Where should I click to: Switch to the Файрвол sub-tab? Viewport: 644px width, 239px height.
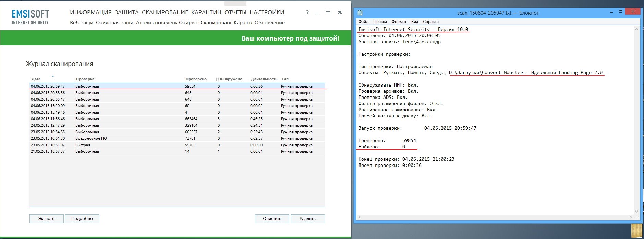tap(189, 23)
